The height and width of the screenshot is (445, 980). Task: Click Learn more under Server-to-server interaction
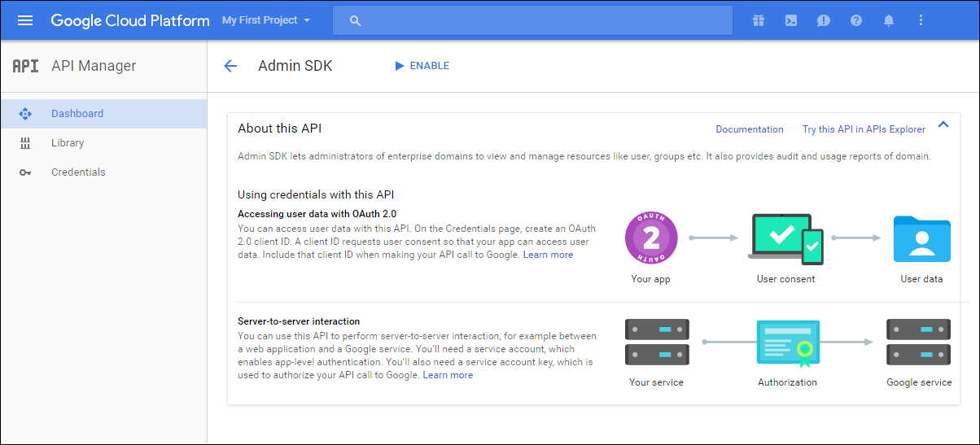point(448,375)
